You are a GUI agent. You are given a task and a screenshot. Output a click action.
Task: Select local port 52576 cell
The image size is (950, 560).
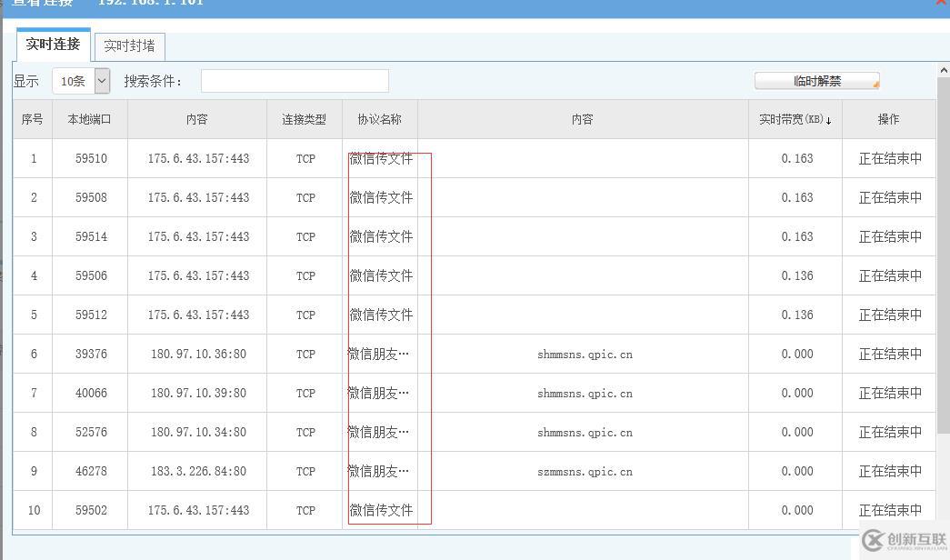(x=91, y=432)
